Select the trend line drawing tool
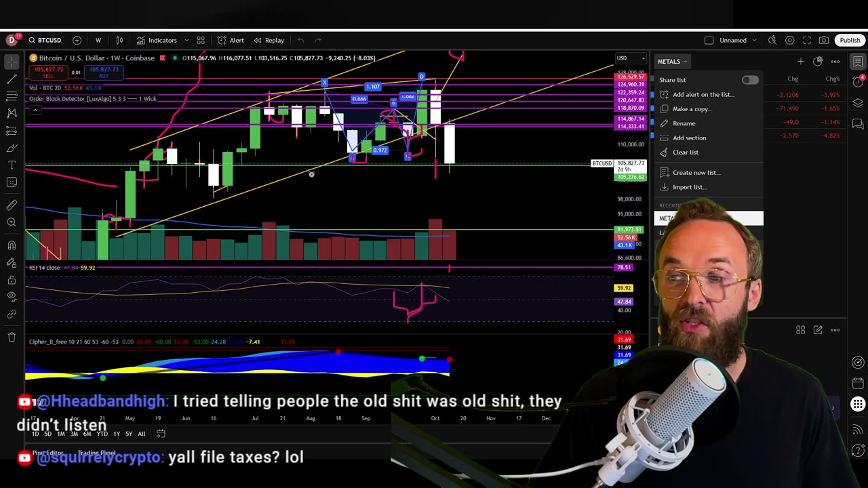The image size is (868, 488). [x=12, y=79]
